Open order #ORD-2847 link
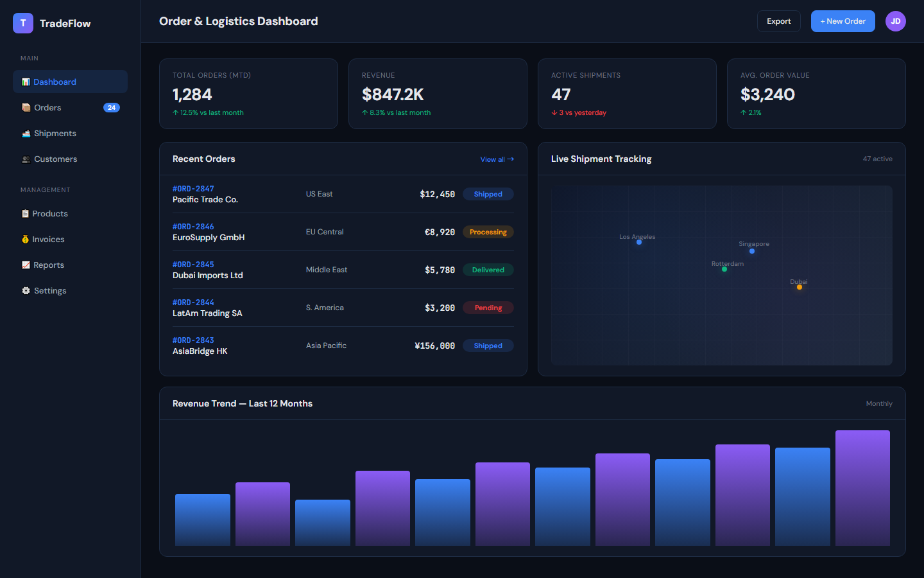 coord(193,189)
